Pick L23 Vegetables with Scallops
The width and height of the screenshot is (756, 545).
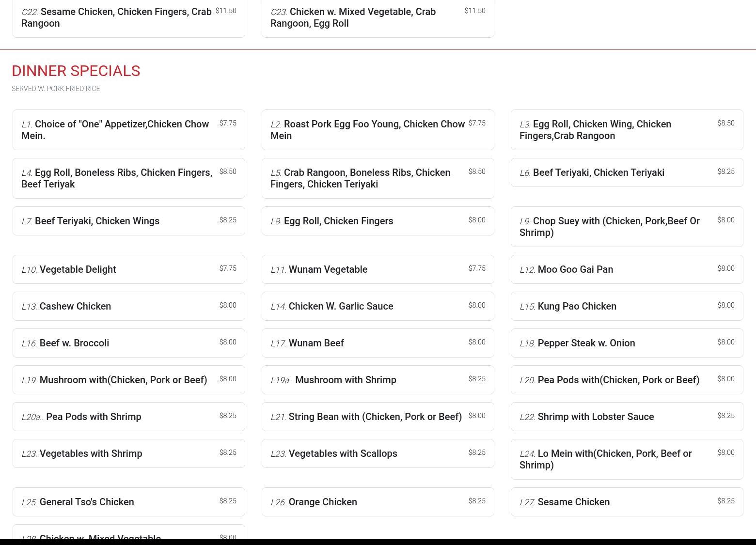tap(378, 453)
